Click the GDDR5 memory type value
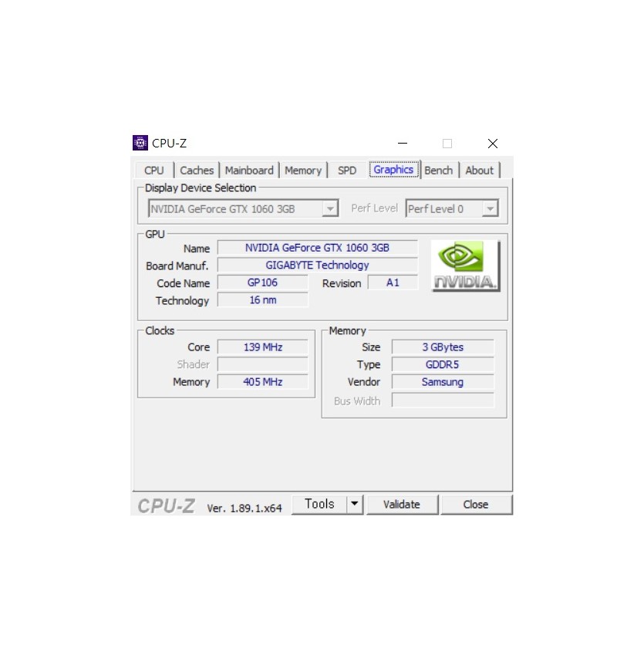 coord(443,364)
